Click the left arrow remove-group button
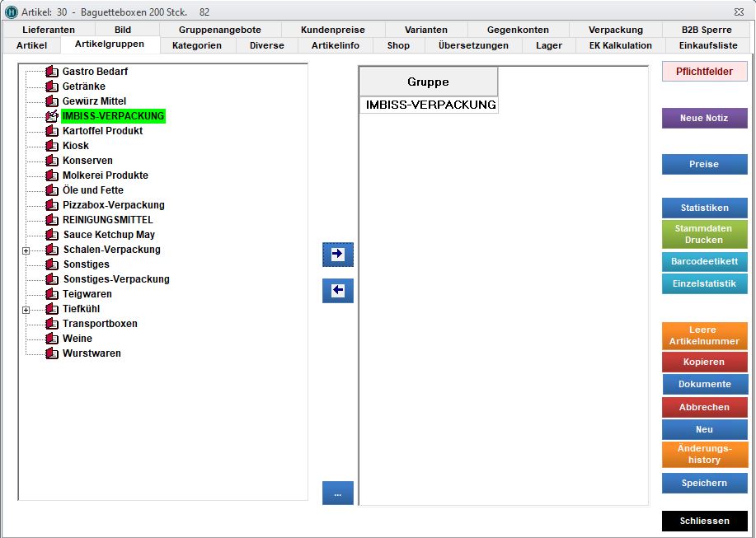Viewport: 756px width, 538px height. click(337, 291)
